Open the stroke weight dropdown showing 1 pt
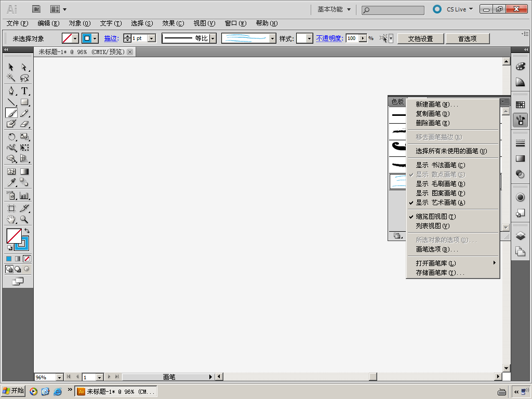The height and width of the screenshot is (399, 532). 152,38
